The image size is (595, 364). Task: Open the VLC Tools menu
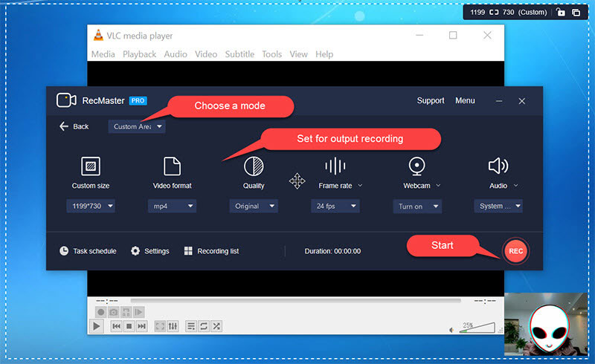click(271, 54)
